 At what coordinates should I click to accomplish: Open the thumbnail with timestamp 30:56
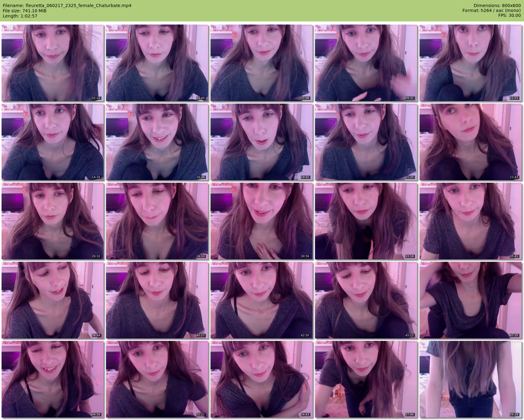click(261, 221)
